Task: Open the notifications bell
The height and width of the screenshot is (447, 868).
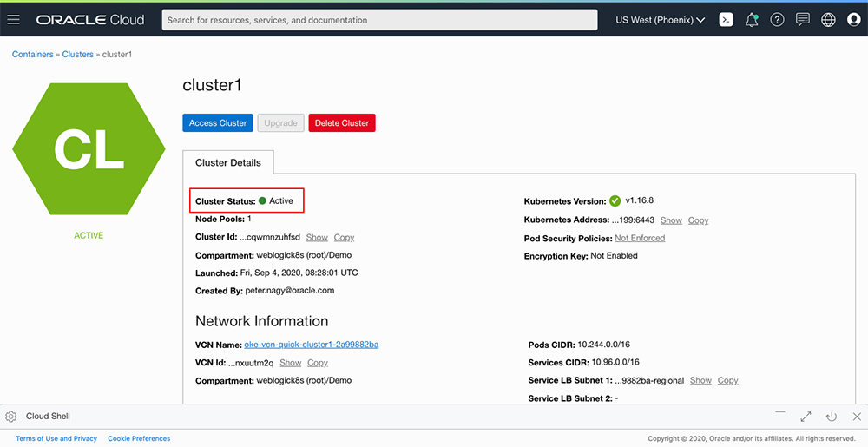Action: click(751, 20)
